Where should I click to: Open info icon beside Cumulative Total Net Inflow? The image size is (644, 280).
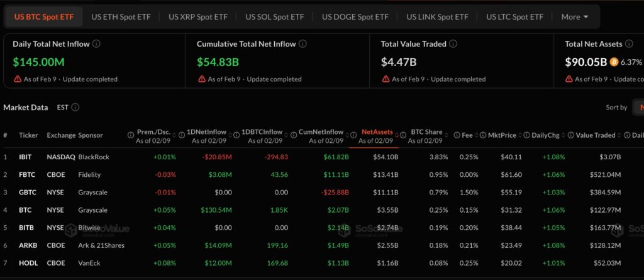[x=303, y=44]
